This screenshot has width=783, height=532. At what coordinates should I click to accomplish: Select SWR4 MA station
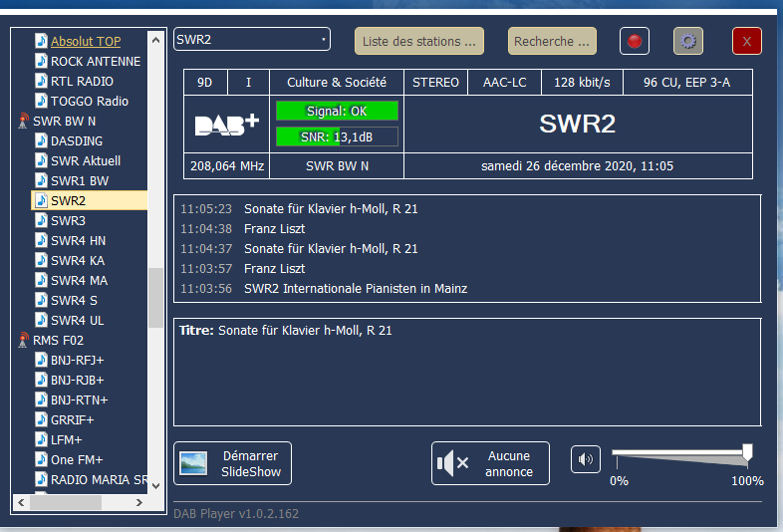(79, 281)
